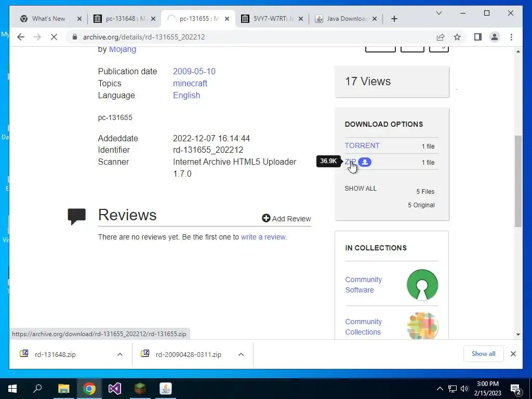532x399 pixels.
Task: Click the address bar URL
Action: coord(144,37)
